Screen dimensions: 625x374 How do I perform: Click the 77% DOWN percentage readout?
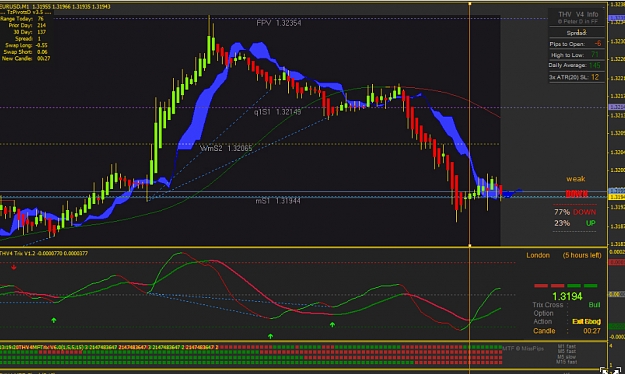click(575, 212)
